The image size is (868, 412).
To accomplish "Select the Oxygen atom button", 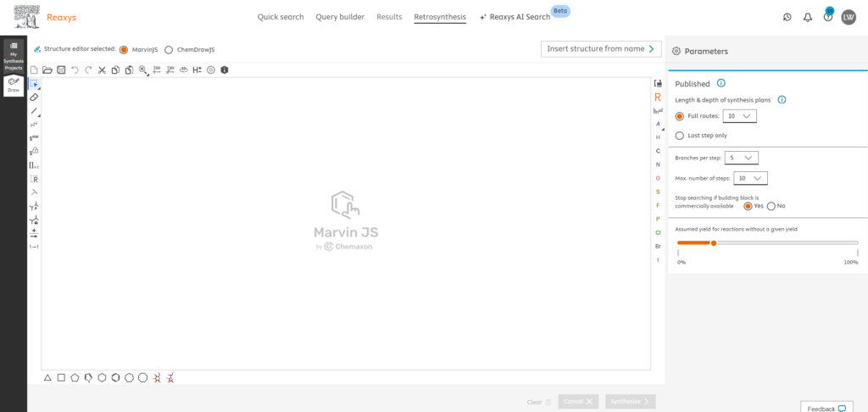I will 658,177.
